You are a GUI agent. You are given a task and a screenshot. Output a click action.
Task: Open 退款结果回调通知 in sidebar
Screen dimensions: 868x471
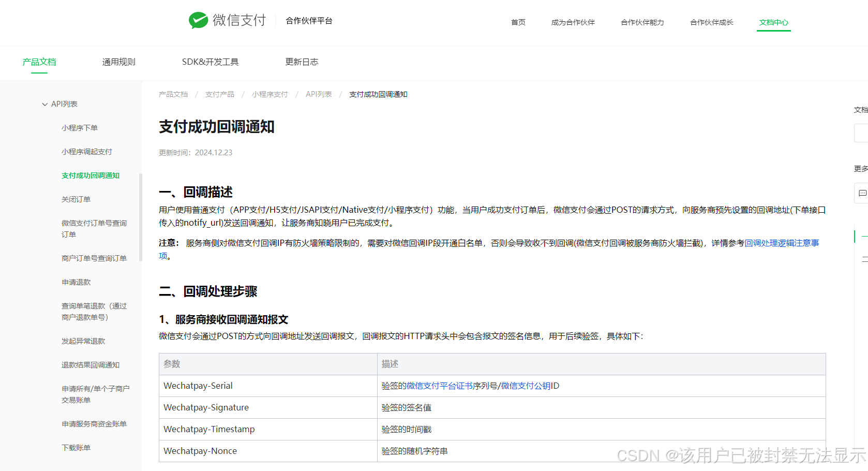(91, 365)
